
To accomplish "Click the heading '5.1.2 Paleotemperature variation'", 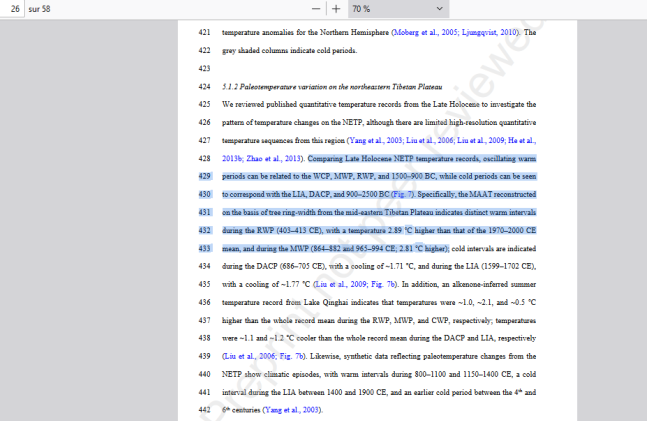I will [x=332, y=87].
